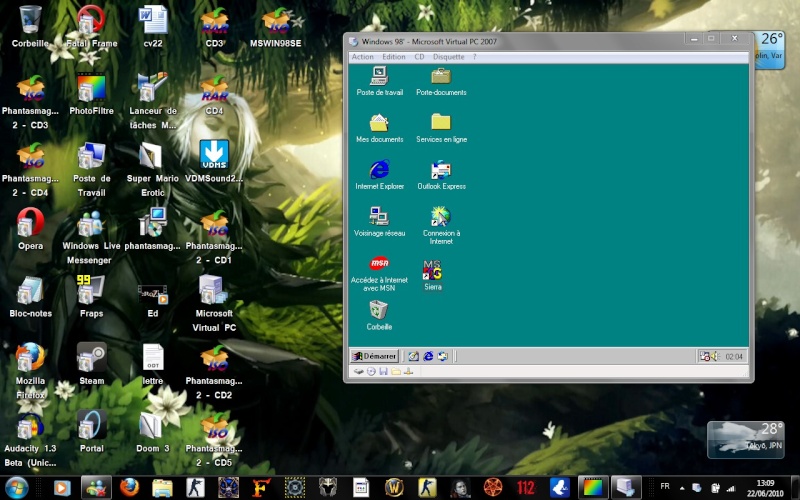Click Outlook Express quick launch icon in Windows 98
The width and height of the screenshot is (800, 500).
pyautogui.click(x=442, y=356)
